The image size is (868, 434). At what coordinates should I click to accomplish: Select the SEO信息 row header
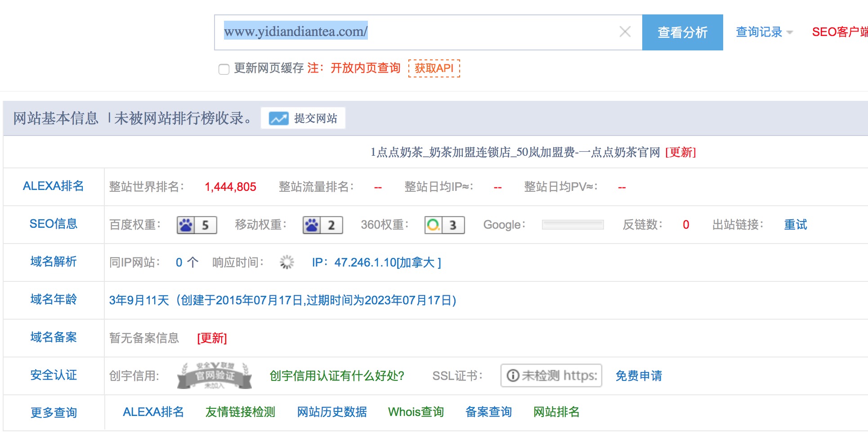(54, 224)
